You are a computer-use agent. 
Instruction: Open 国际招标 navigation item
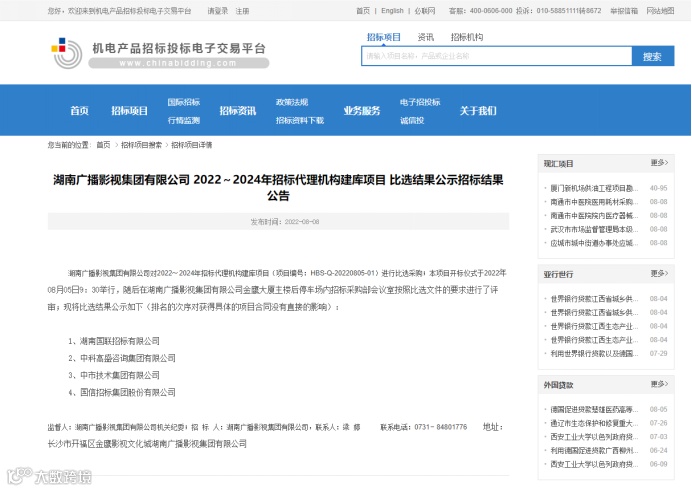184,102
